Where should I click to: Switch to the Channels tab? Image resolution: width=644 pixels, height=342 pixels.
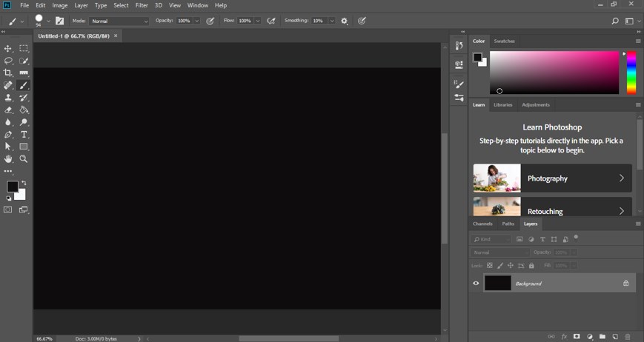[x=482, y=224]
